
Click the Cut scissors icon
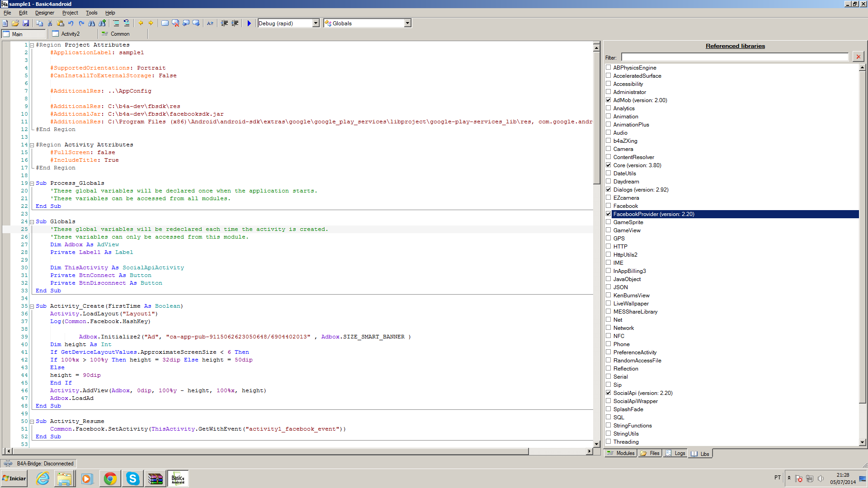(50, 23)
